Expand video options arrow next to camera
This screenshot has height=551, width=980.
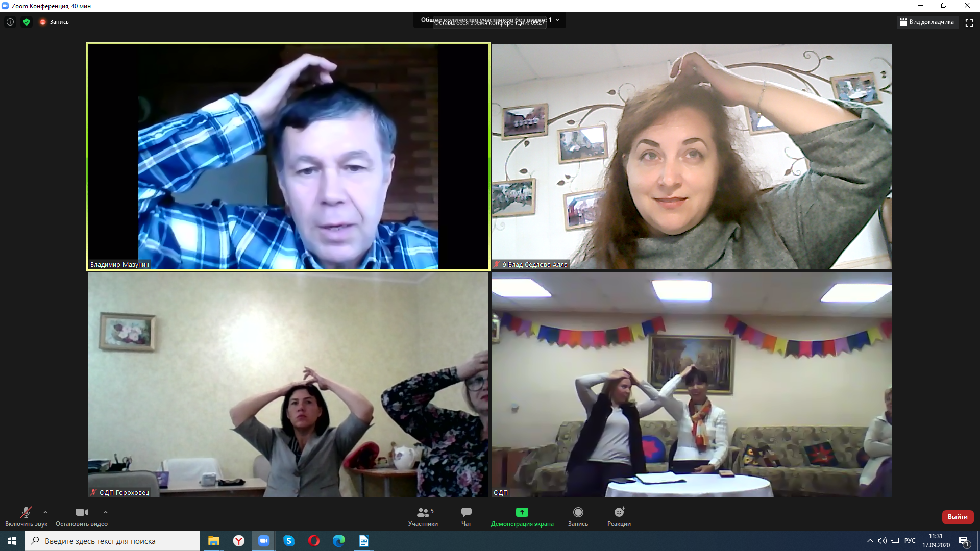[106, 512]
